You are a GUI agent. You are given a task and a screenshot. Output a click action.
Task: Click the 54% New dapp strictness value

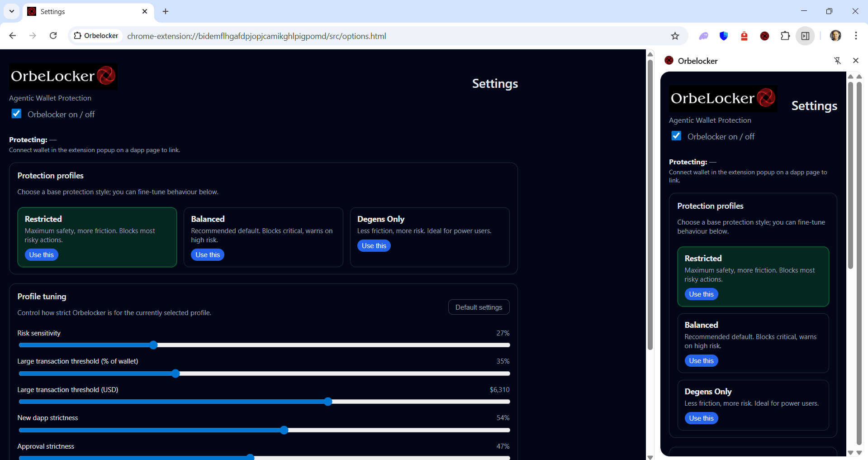point(503,418)
